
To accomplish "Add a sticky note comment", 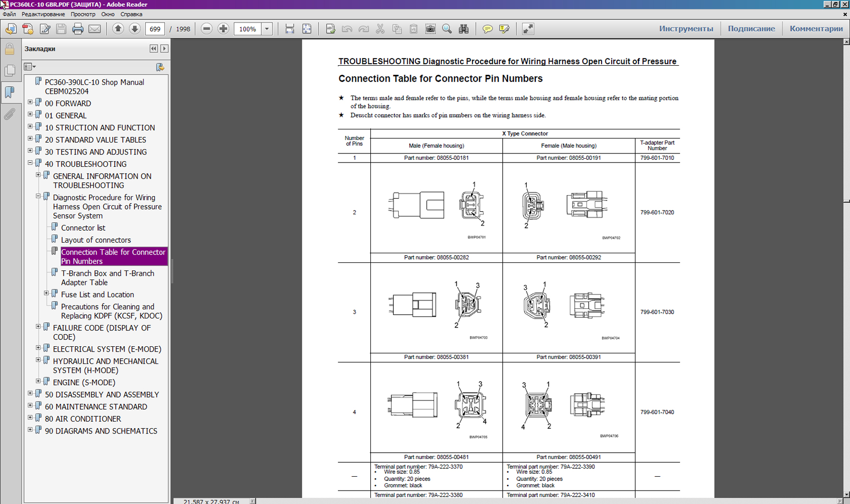I will (487, 29).
